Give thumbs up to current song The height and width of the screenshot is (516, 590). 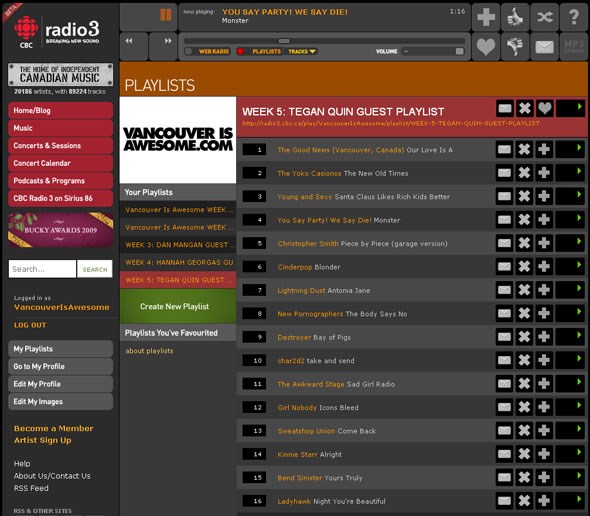click(x=515, y=17)
